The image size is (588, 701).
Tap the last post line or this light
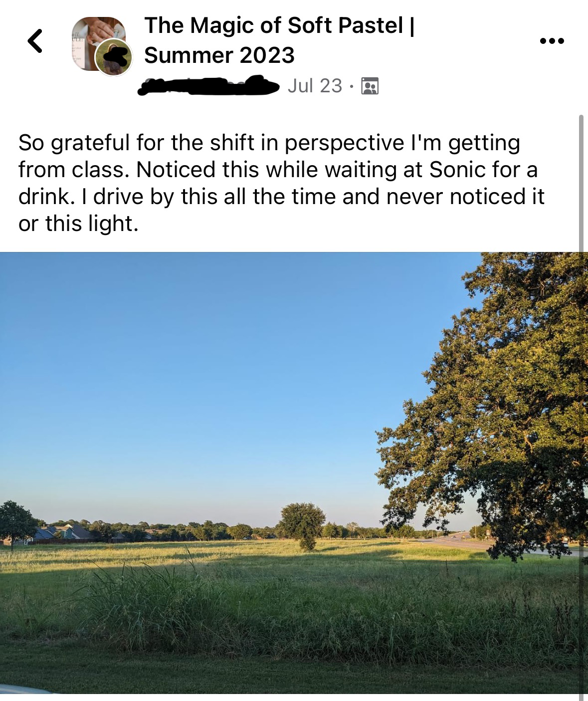coord(78,224)
